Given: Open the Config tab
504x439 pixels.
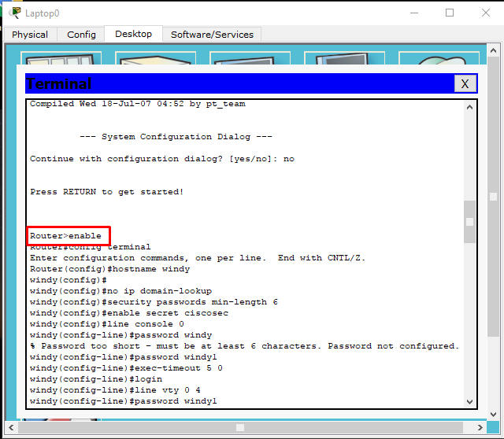Looking at the screenshot, I should point(81,35).
